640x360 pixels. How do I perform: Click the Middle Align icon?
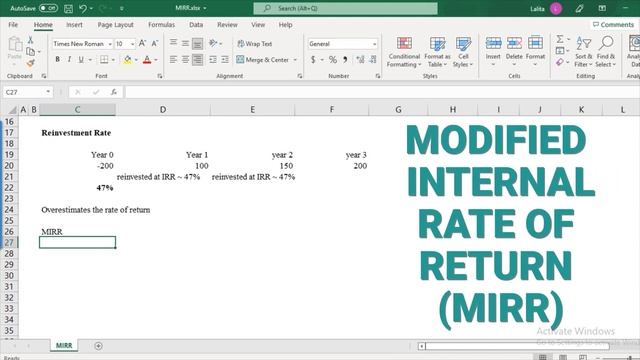click(185, 43)
